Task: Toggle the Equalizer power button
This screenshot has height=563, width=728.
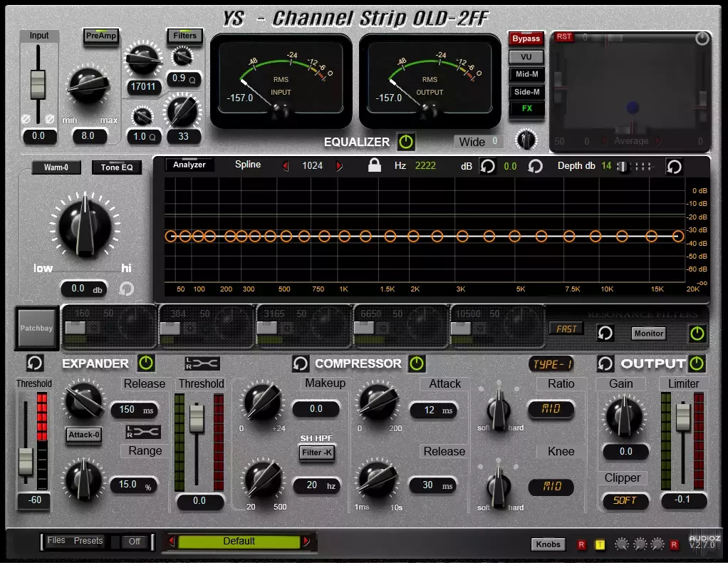Action: (406, 142)
